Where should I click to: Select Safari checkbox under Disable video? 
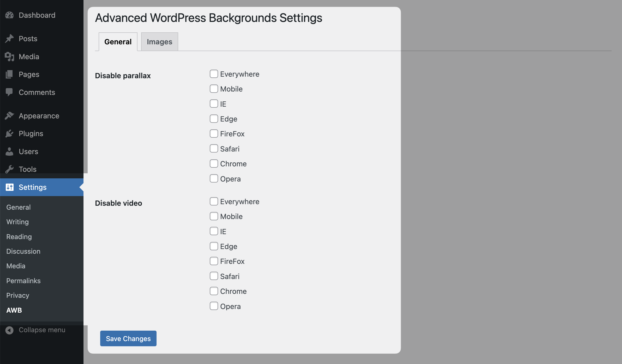[x=214, y=276]
